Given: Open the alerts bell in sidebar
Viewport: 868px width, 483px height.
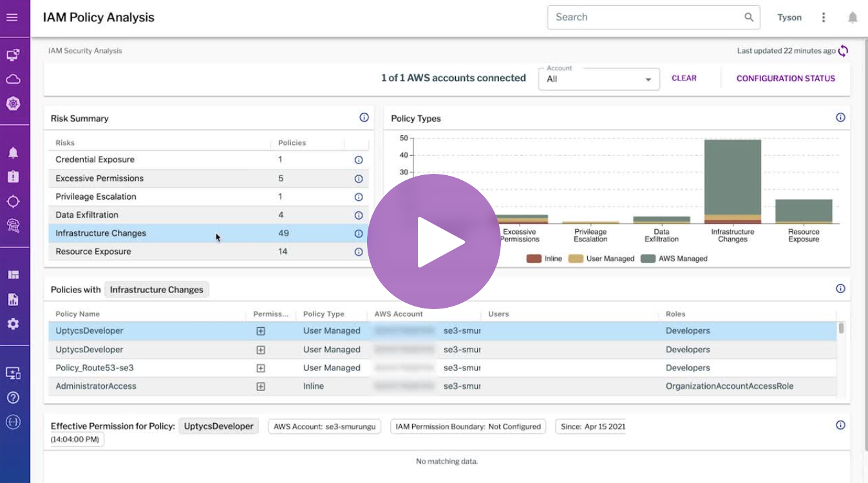Looking at the screenshot, I should [x=13, y=153].
